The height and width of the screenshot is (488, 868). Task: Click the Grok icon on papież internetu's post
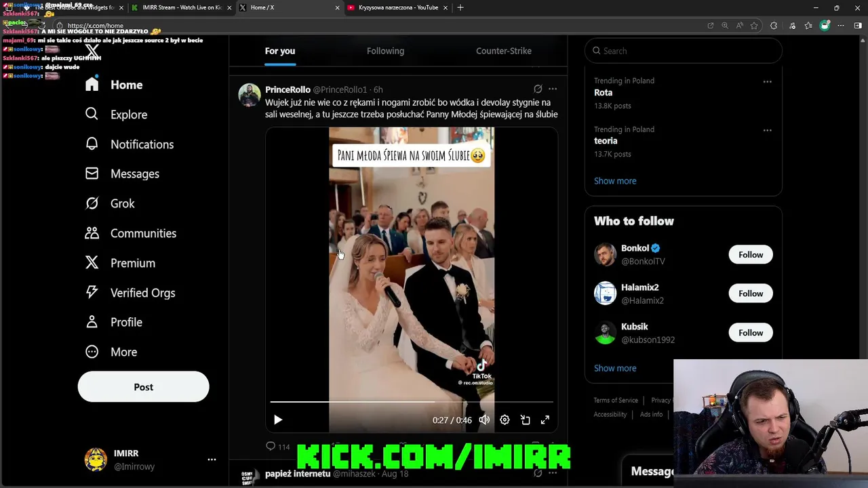coord(538,473)
